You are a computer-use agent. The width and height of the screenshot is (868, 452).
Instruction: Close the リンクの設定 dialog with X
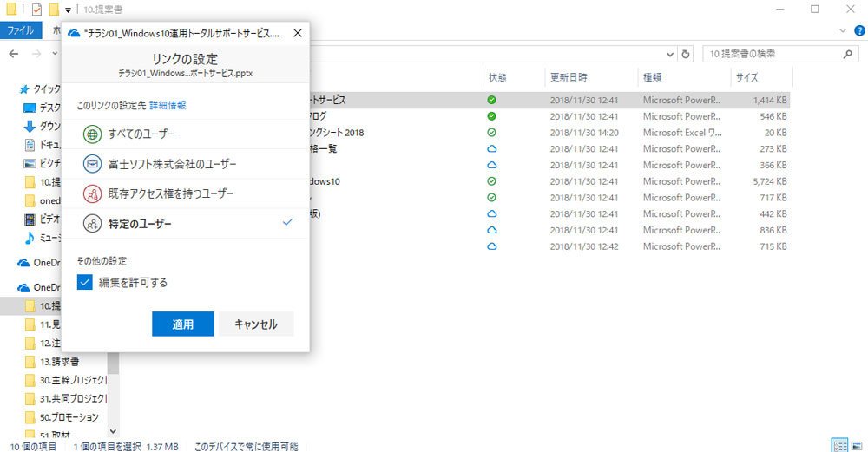pyautogui.click(x=297, y=33)
